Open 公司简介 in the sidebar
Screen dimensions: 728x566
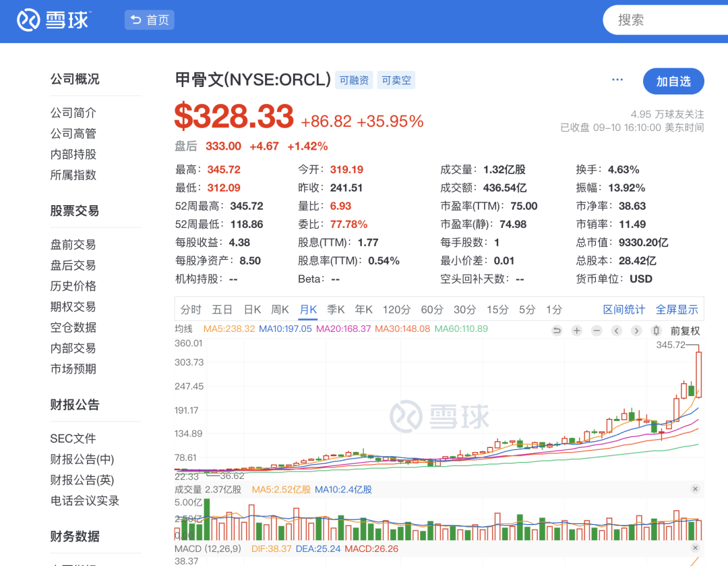click(x=73, y=113)
